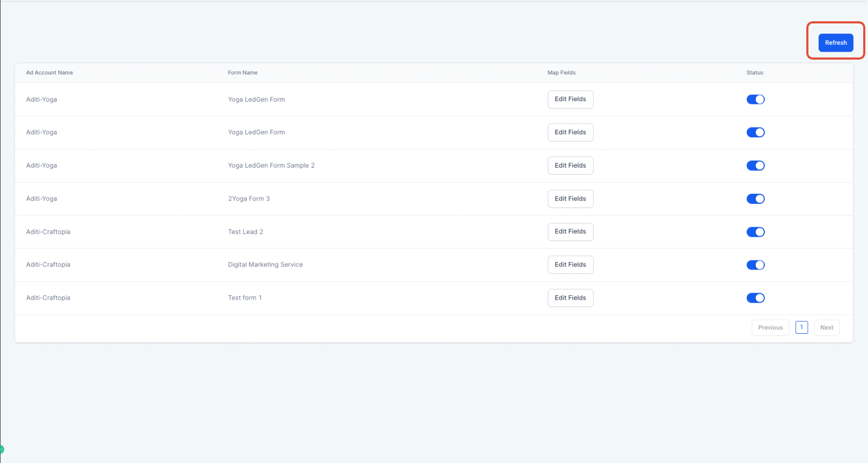Turn off the Test form 1 status toggle

click(x=755, y=298)
